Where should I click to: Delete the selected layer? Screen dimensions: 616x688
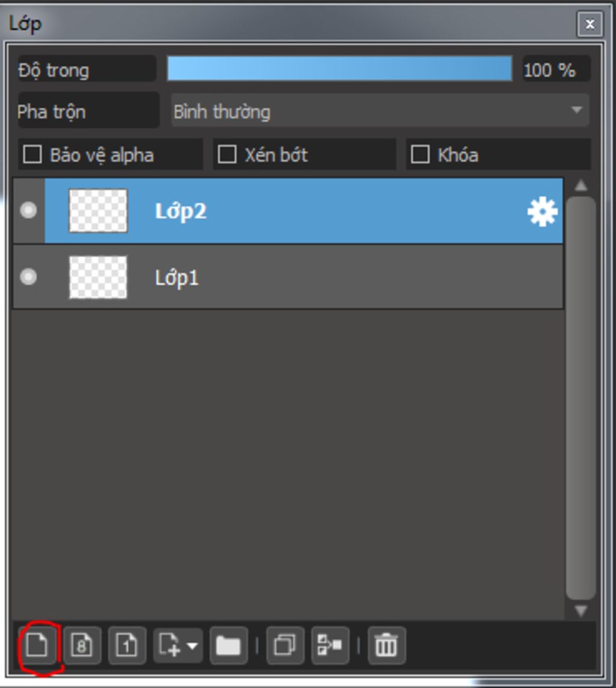[x=387, y=645]
